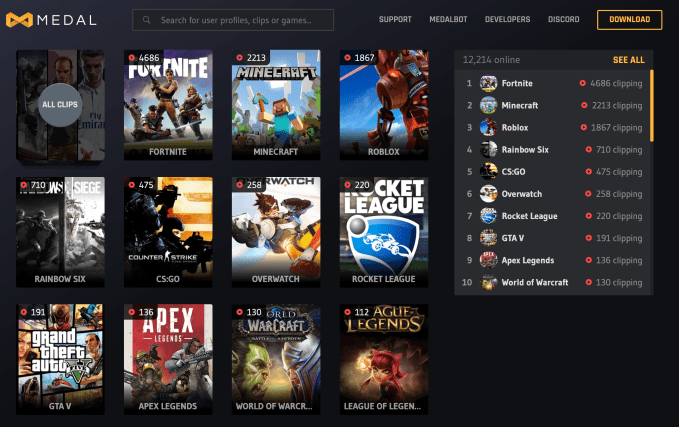Open Fortnite avatar icon in leaderboard
Viewport: 679px width, 427px height.
pos(488,83)
